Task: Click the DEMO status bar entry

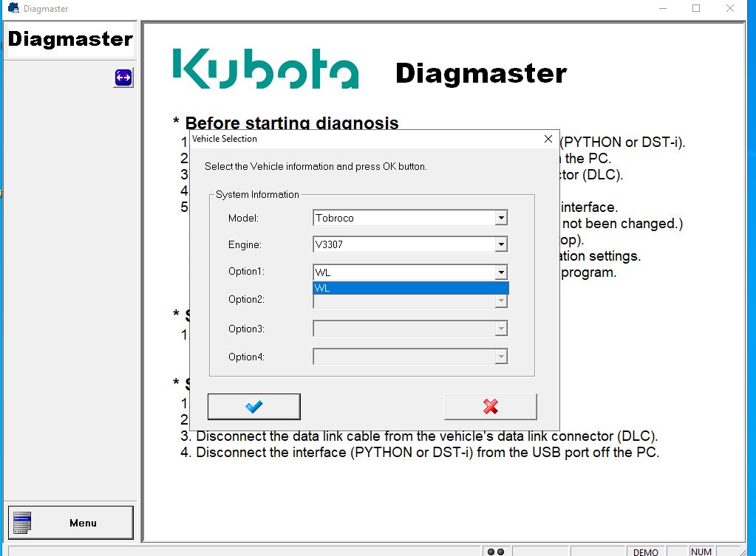Action: tap(646, 552)
